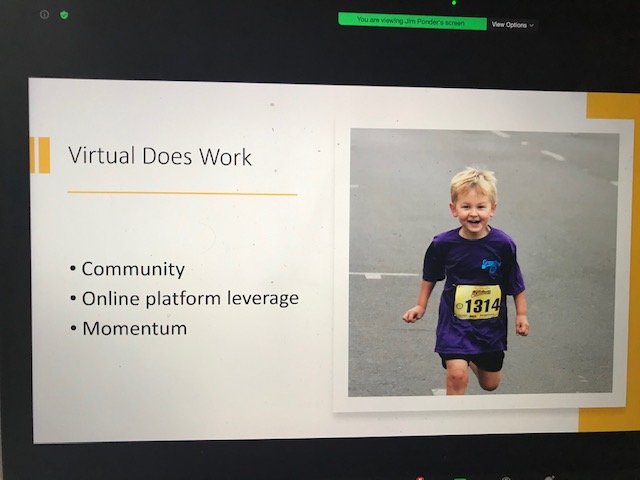This screenshot has height=480, width=640.
Task: Click the green 'You are viewing' screen banner
Action: pos(412,20)
